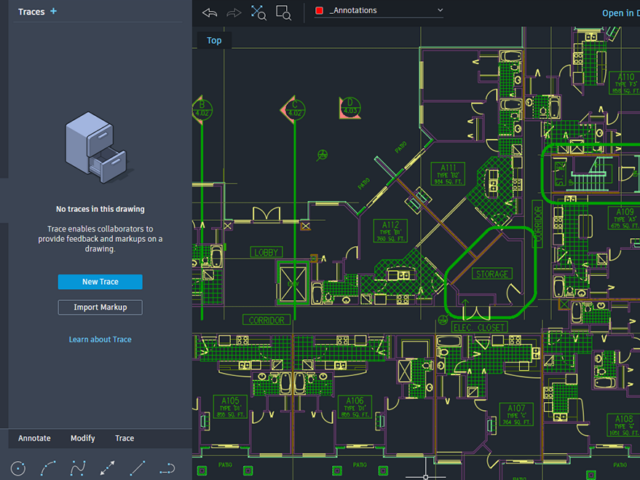Click the red _Annotations layer color swatch
The height and width of the screenshot is (480, 640).
pyautogui.click(x=319, y=11)
